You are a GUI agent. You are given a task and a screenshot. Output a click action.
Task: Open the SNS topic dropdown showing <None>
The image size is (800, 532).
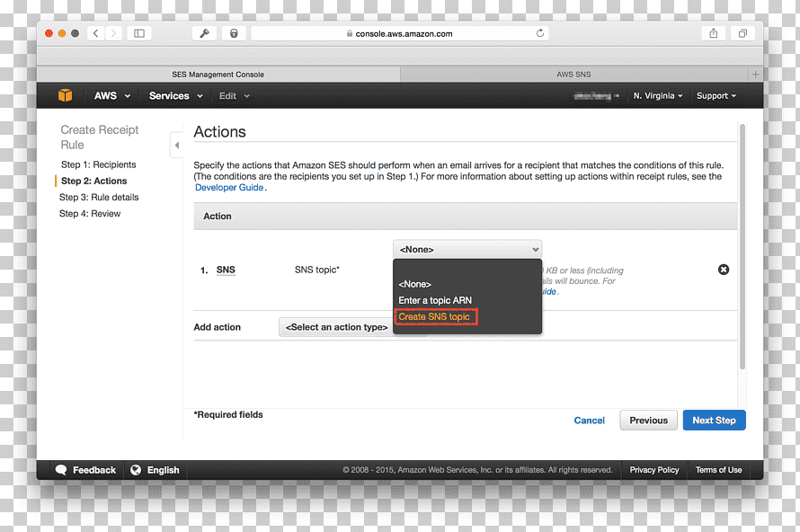click(x=467, y=250)
